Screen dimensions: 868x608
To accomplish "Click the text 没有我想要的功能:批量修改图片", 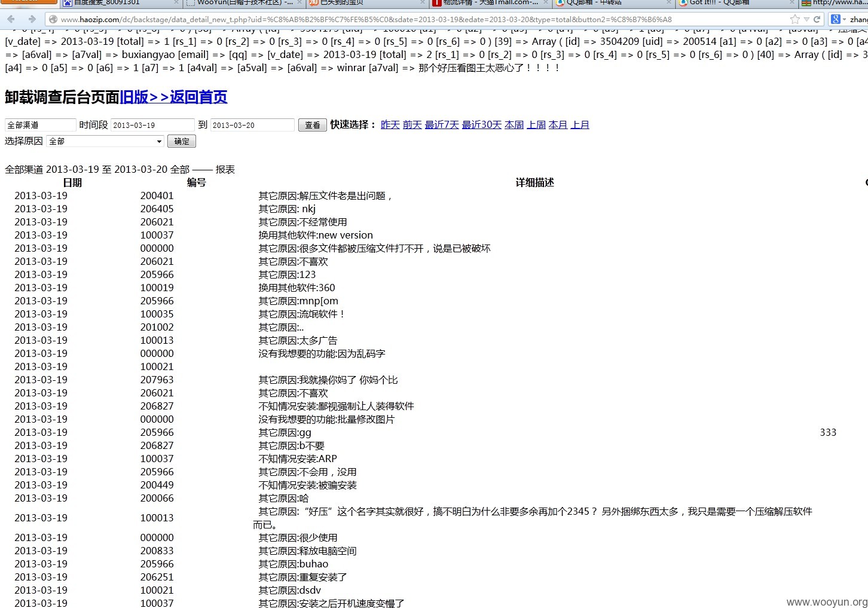I will click(x=326, y=419).
